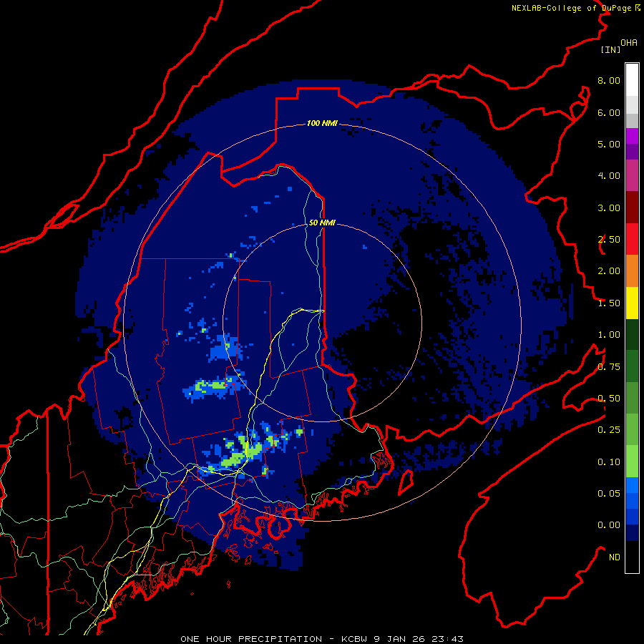Click the white color swatch in legend
The height and width of the screenshot is (644, 644).
click(x=632, y=80)
